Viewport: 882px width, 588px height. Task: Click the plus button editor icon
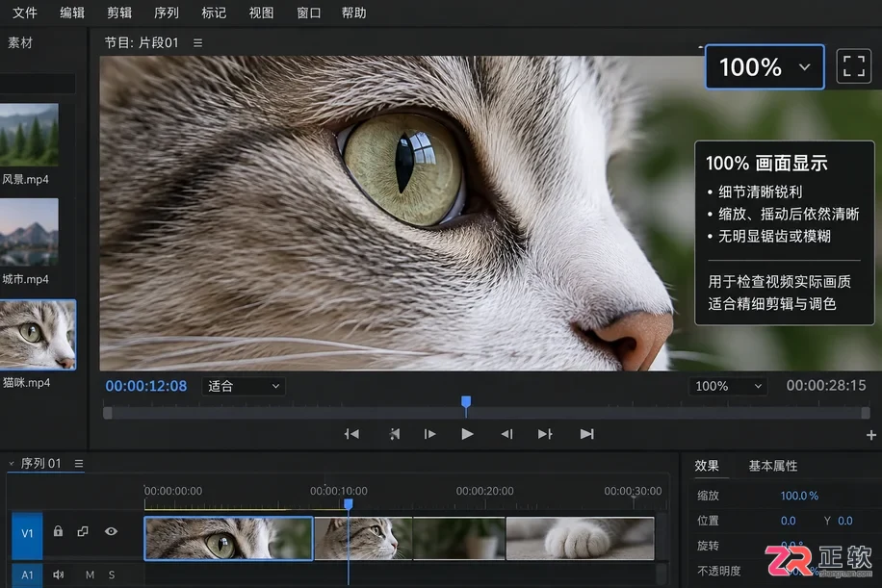pyautogui.click(x=870, y=435)
